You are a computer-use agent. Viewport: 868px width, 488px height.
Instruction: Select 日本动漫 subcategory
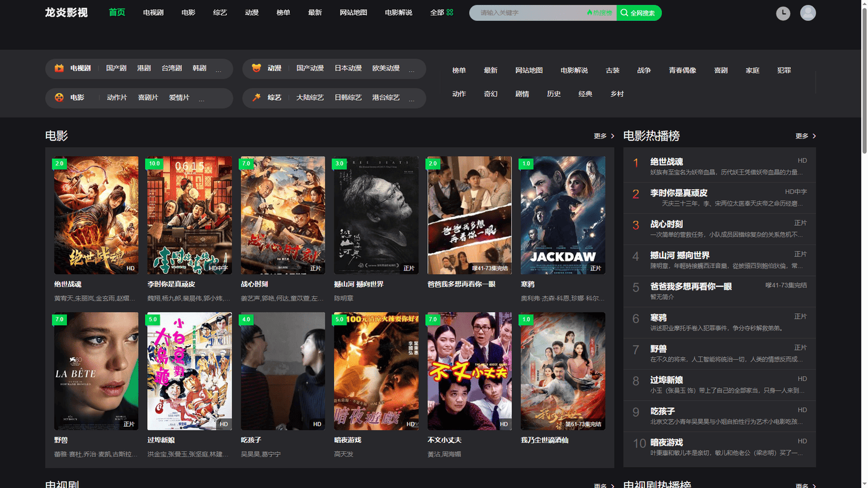(x=348, y=68)
